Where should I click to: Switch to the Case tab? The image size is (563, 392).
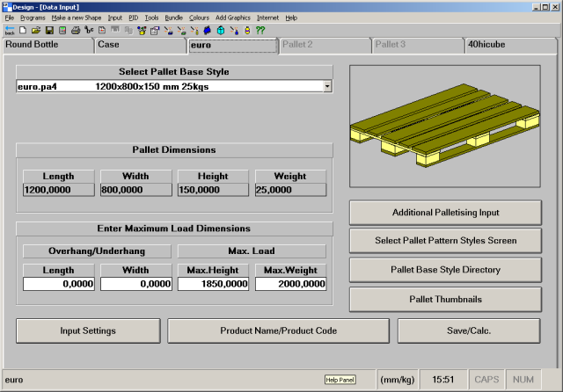(141, 45)
